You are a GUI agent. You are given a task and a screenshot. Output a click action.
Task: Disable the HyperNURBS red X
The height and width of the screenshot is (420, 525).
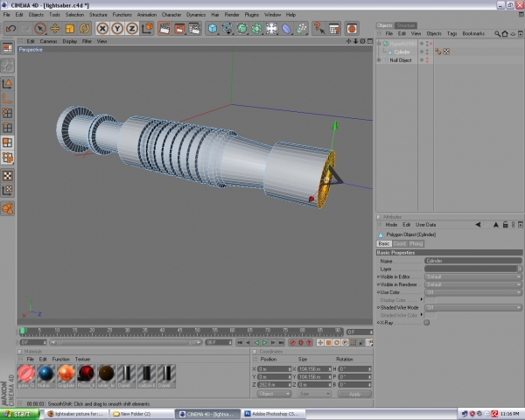coord(431,44)
